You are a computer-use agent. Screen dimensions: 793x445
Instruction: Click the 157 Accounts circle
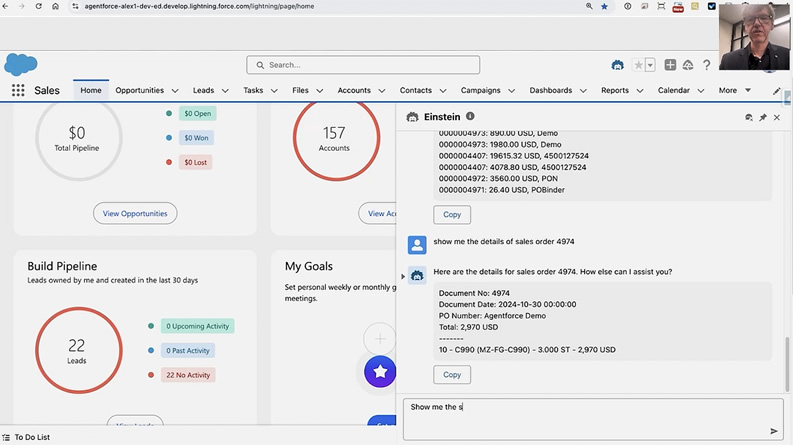coord(336,138)
